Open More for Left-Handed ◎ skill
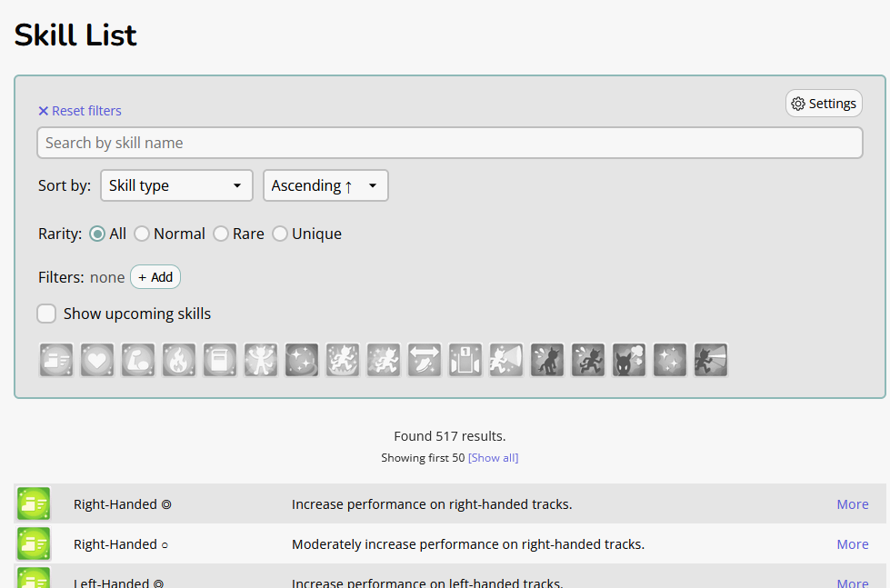 [853, 583]
